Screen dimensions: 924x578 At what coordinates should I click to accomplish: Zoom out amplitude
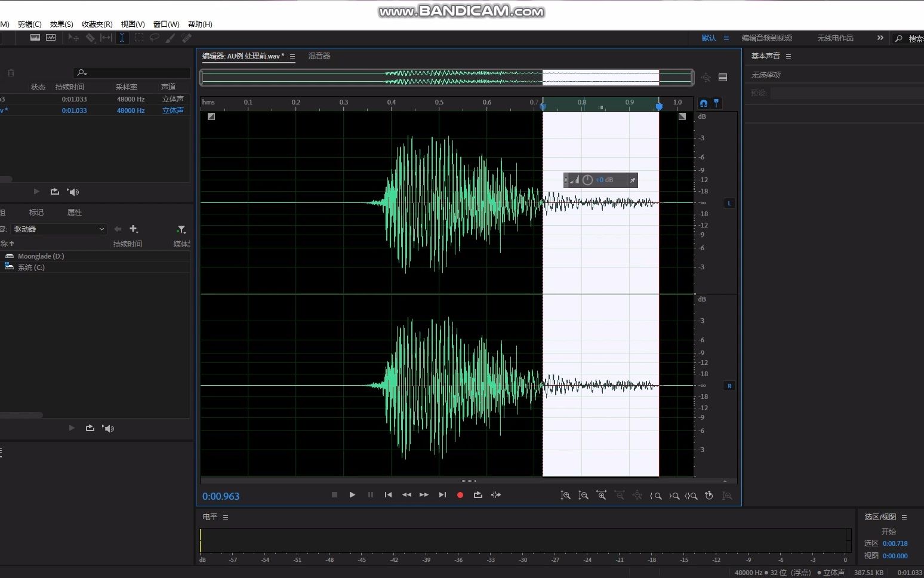(x=583, y=496)
